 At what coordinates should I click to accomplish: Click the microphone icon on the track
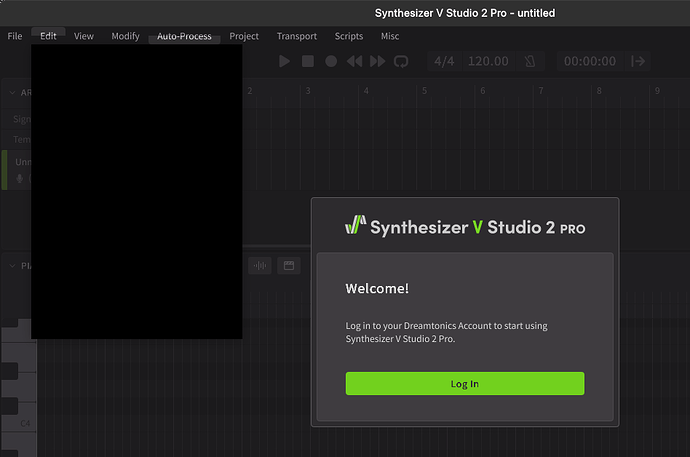click(x=19, y=178)
